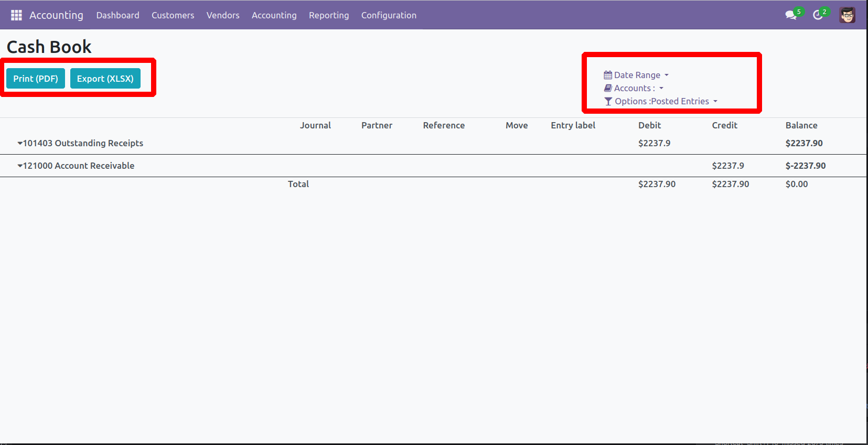The height and width of the screenshot is (445, 868).
Task: Open the activities clock icon
Action: pos(818,15)
